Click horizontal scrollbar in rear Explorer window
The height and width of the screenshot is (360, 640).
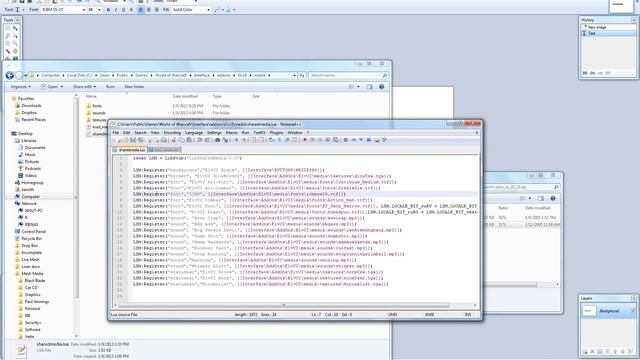pyautogui.click(x=510, y=284)
